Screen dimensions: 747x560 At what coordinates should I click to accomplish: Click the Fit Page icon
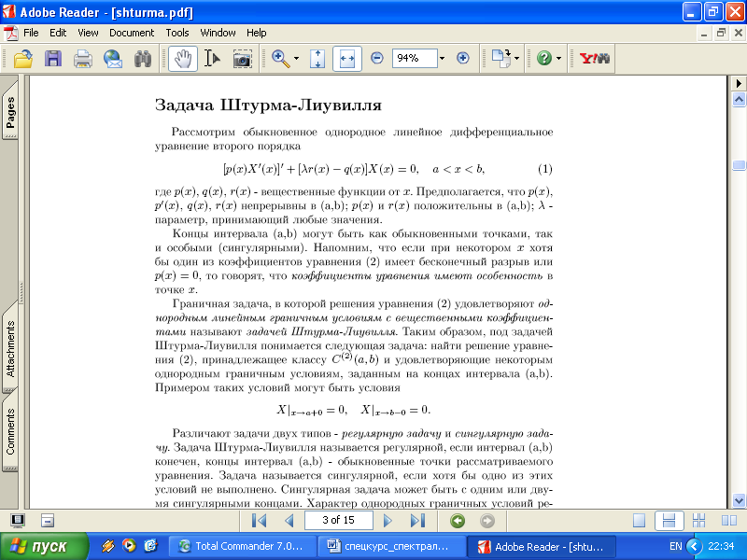(317, 59)
